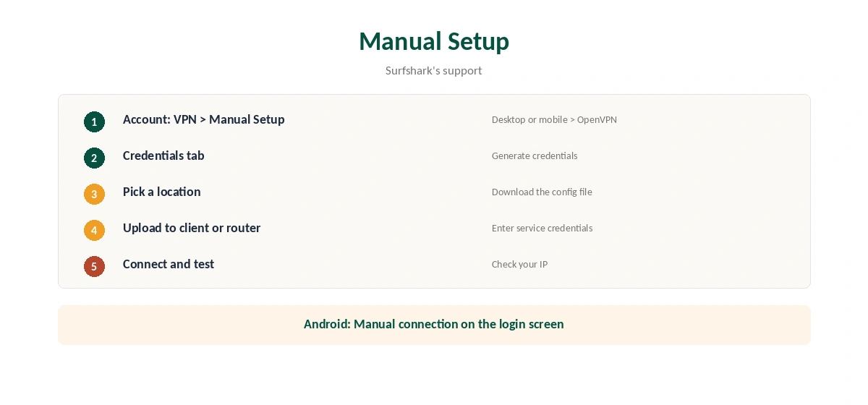Select 'Account: VPN > Manual Setup' step title

pyautogui.click(x=203, y=119)
